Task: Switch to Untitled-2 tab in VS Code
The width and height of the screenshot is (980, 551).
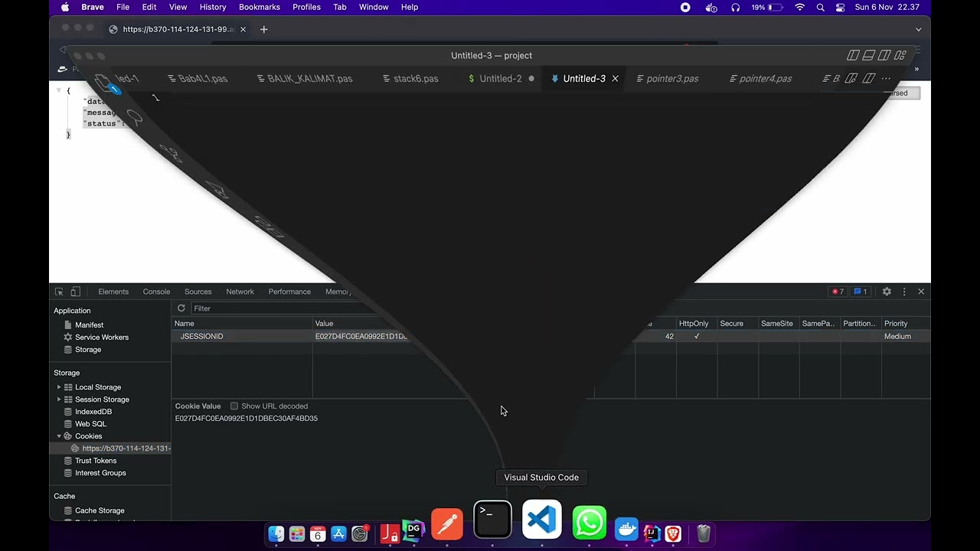Action: click(x=501, y=79)
